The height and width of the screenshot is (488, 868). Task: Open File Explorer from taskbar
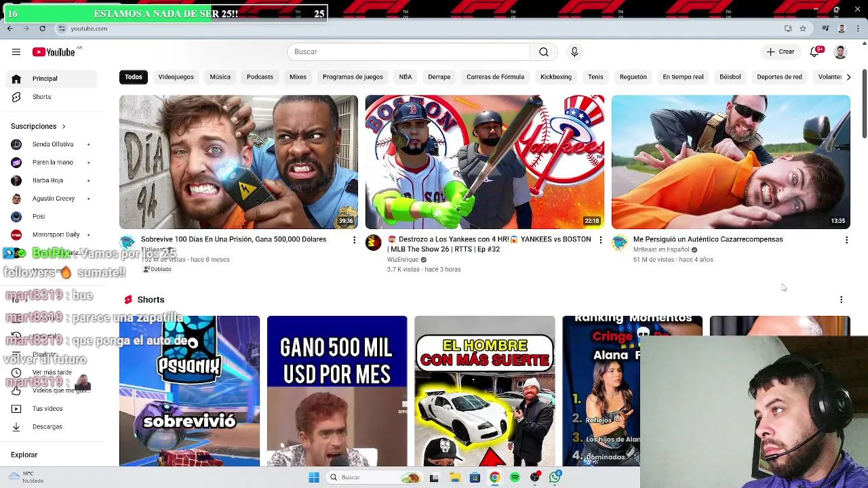click(x=455, y=478)
